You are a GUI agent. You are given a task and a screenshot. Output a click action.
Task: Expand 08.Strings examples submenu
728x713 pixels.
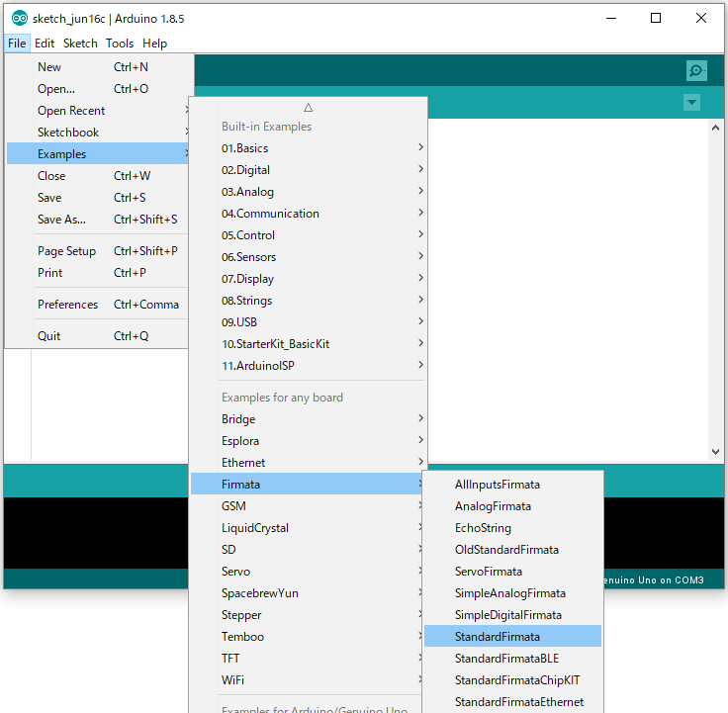(x=309, y=301)
